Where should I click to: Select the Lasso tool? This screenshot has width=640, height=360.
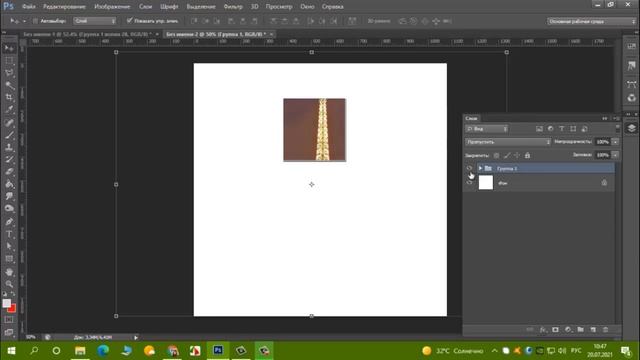click(9, 73)
